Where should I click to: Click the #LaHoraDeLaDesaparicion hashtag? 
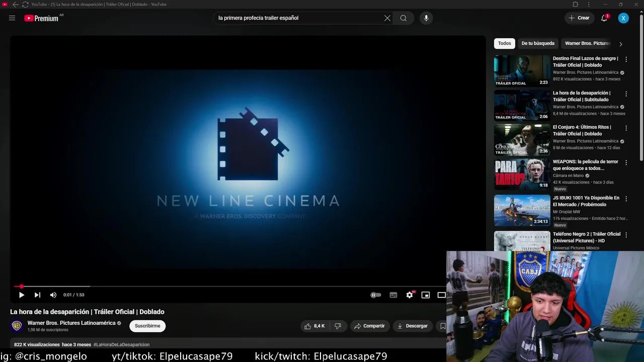point(121,344)
